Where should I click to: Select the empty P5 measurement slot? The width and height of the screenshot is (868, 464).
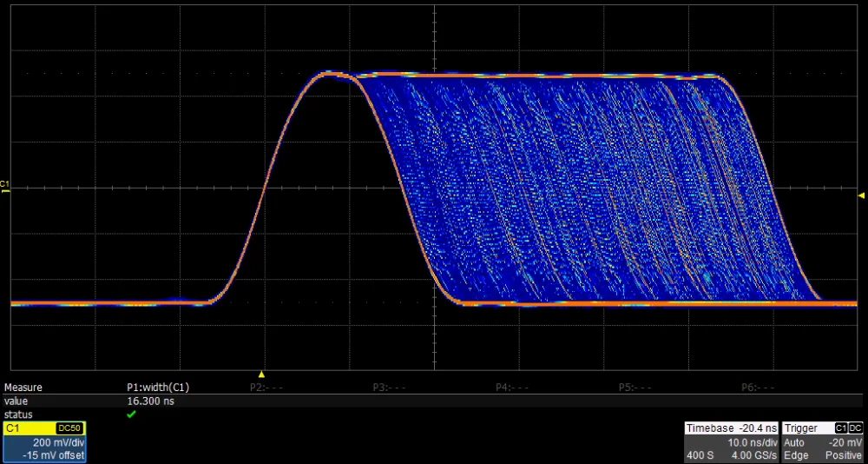[x=635, y=388]
